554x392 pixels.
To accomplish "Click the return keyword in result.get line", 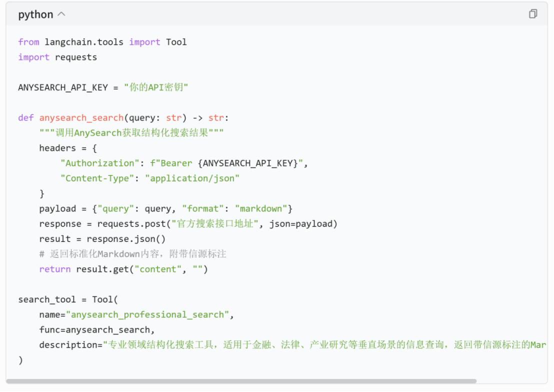I will [55, 269].
